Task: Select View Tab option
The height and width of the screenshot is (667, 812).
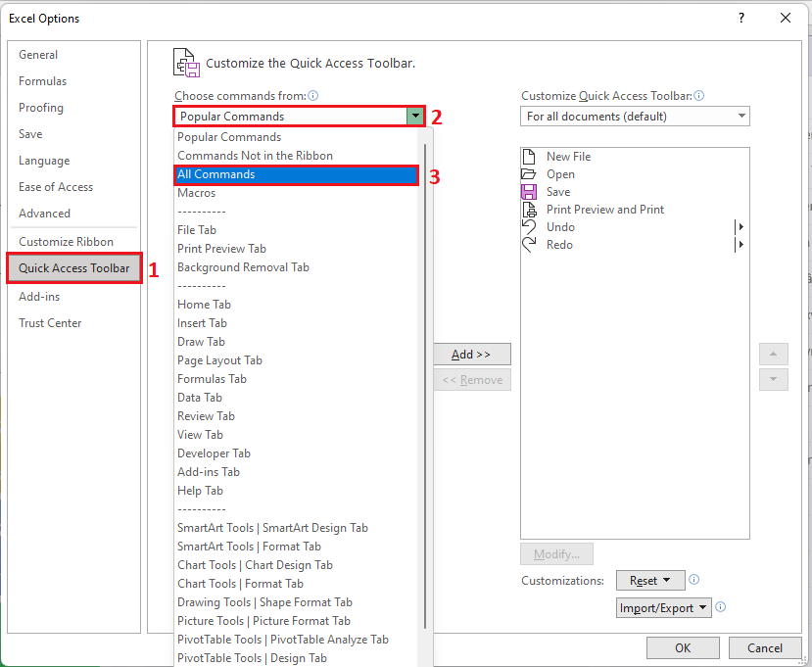Action: (297, 435)
